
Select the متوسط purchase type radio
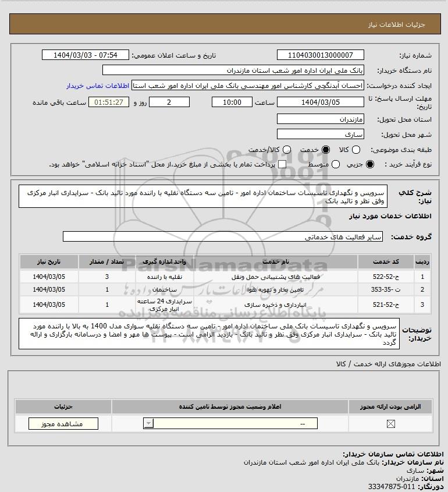(336, 164)
